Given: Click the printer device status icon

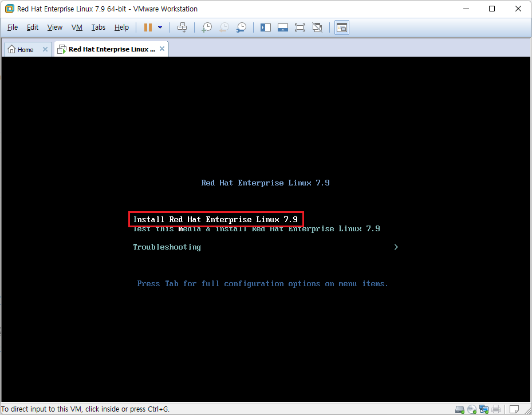Looking at the screenshot, I should [496, 409].
